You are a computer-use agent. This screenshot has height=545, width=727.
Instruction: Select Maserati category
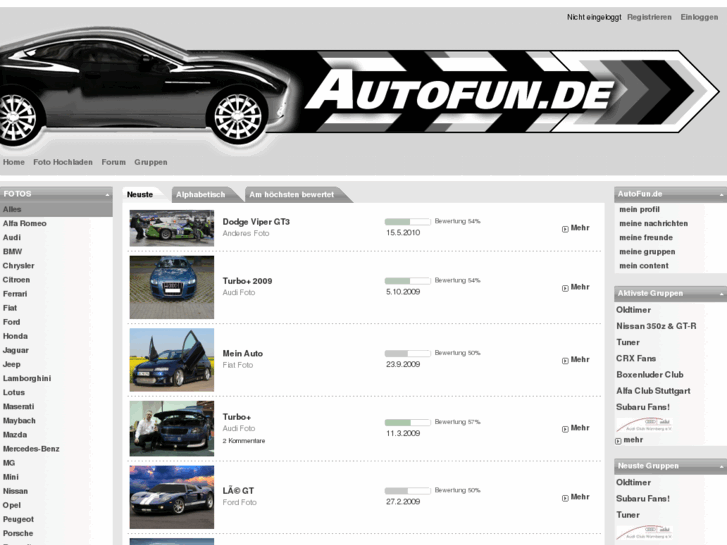[18, 406]
